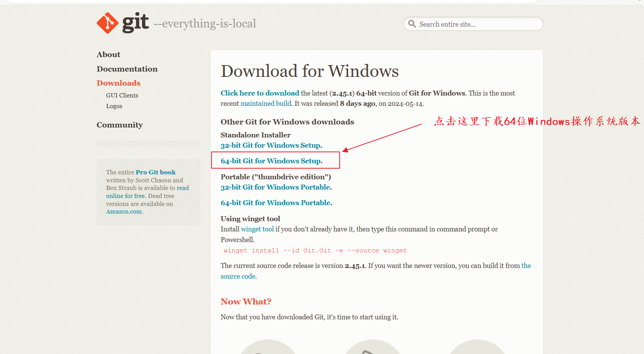Click the 'Download for Windows' heading

point(310,71)
